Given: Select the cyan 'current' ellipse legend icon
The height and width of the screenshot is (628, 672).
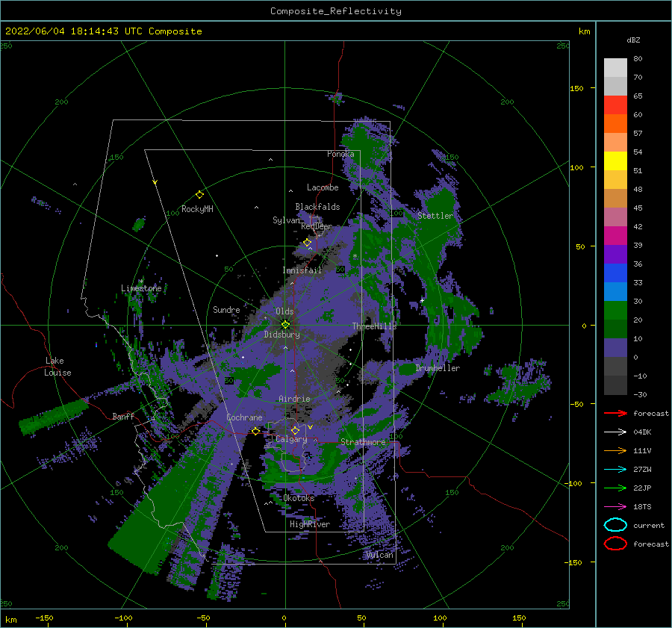Looking at the screenshot, I should 615,525.
